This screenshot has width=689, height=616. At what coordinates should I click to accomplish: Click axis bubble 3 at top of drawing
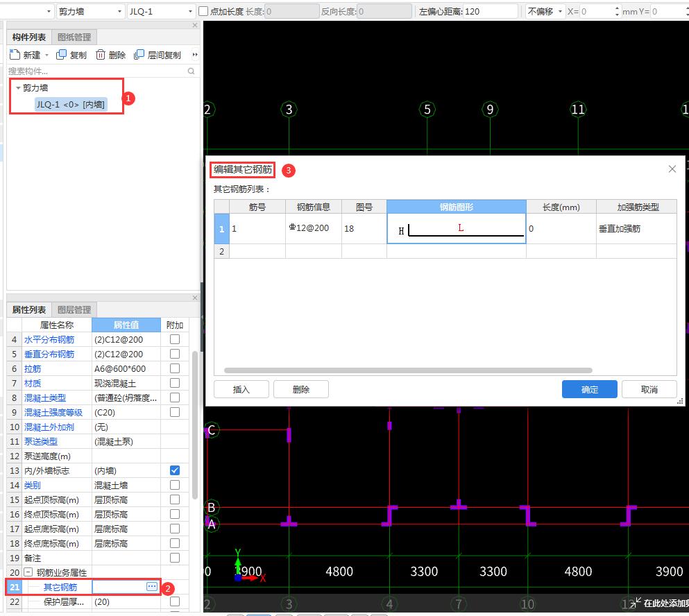[x=289, y=109]
